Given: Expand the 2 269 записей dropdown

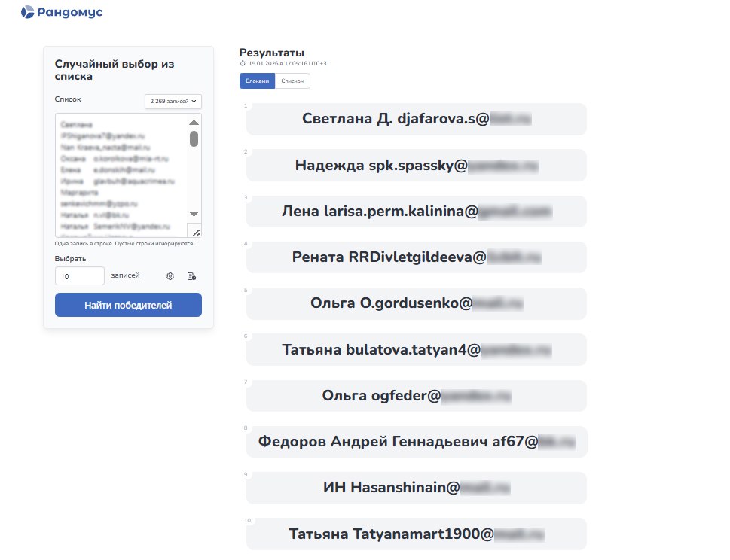Looking at the screenshot, I should click(173, 101).
